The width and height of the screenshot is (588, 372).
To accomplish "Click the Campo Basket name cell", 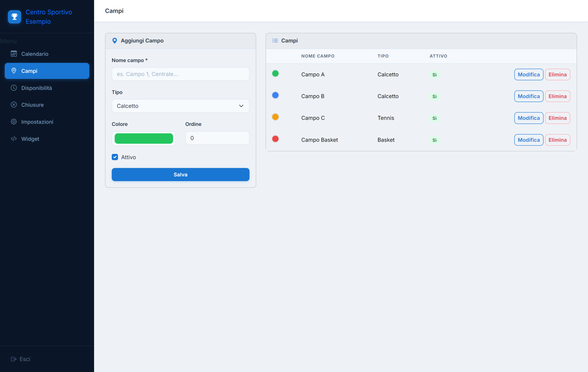I will point(319,140).
